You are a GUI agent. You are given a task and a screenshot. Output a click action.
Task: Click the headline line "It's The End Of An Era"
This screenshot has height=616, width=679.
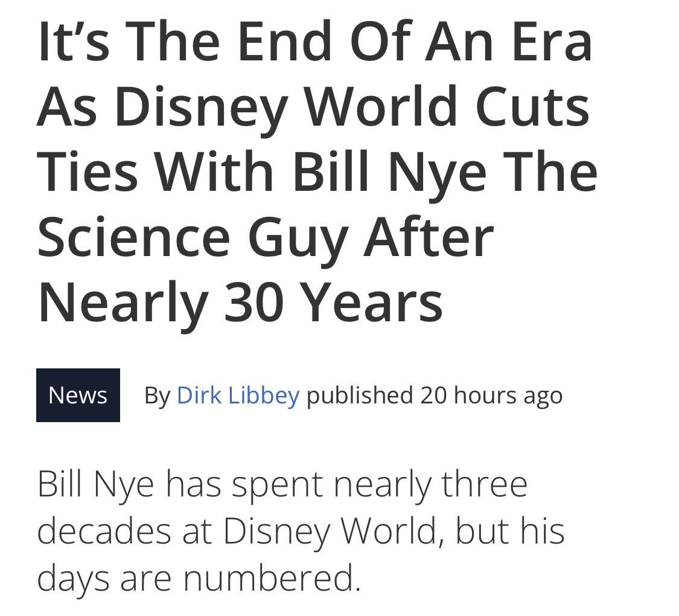click(315, 42)
